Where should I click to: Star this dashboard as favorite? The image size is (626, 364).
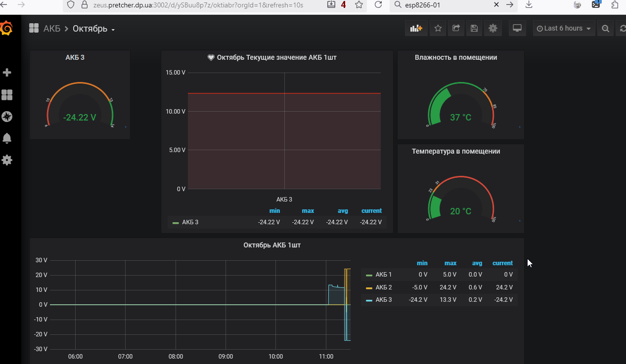point(438,29)
